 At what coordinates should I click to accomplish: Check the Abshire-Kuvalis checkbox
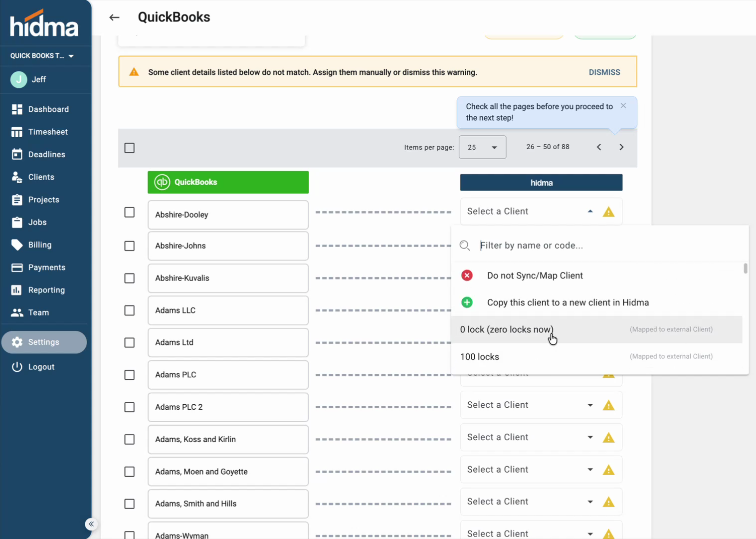tap(130, 278)
